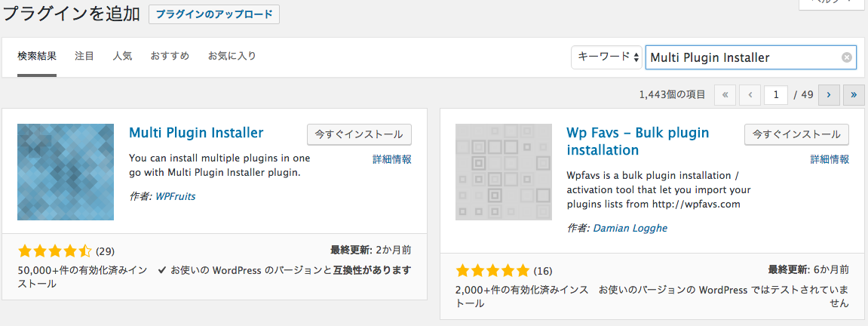Switch to the 人気 tab
868x326 pixels.
[x=122, y=56]
